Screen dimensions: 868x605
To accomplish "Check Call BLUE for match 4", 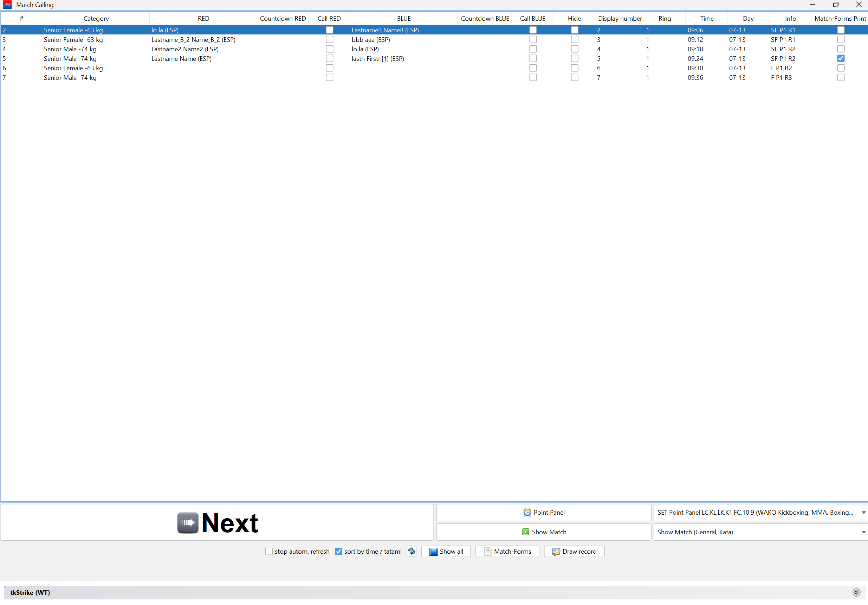I will 533,49.
